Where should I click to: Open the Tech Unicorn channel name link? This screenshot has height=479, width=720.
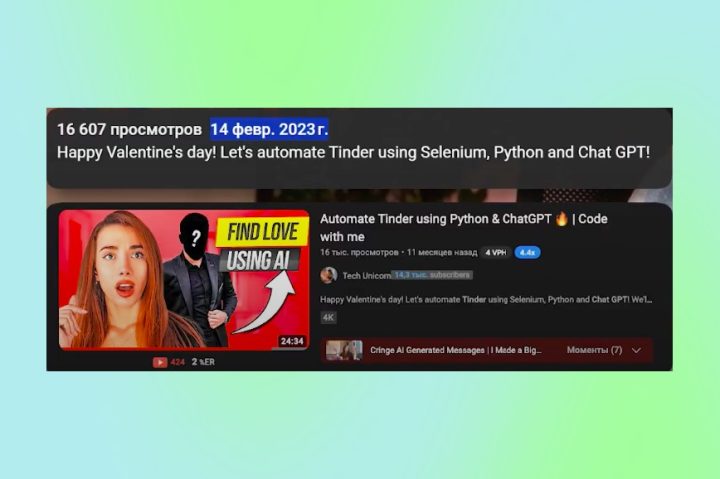coord(366,276)
